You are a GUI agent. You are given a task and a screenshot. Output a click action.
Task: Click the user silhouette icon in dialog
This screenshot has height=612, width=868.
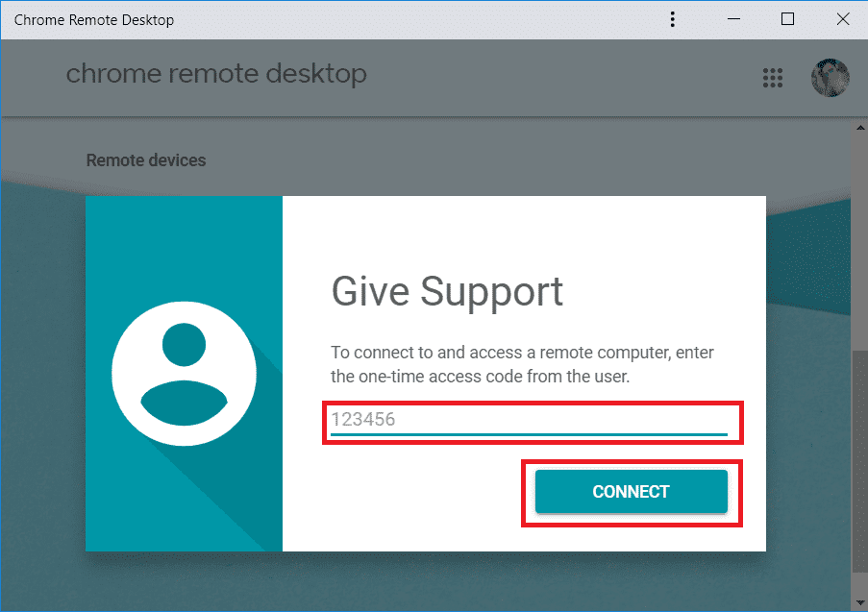pyautogui.click(x=184, y=374)
